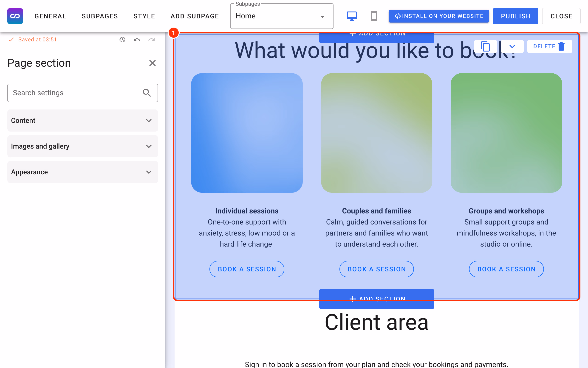Duplicate the selected section

(485, 46)
